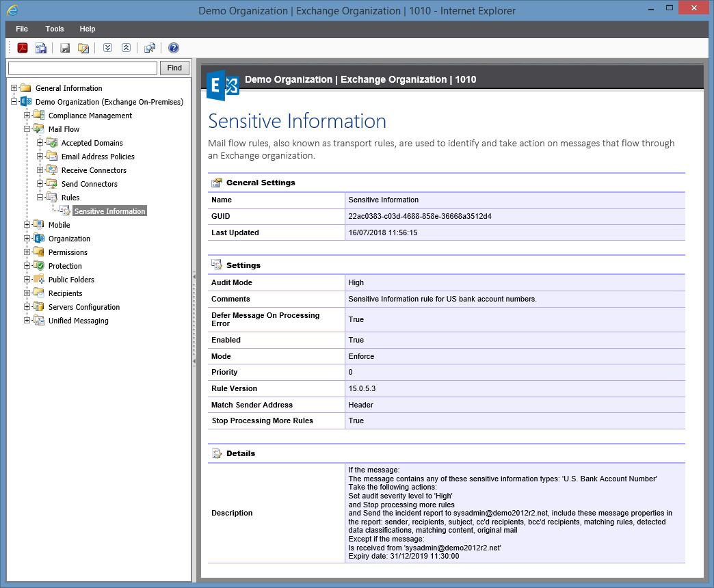
Task: Click the Servers Configuration folder icon
Action: coord(39,307)
